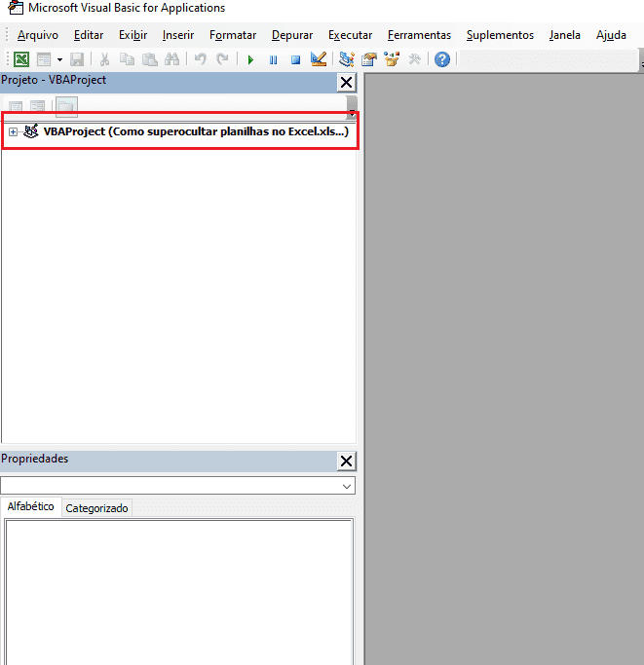Click the Undo arrow icon
The width and height of the screenshot is (644, 665).
(x=201, y=59)
